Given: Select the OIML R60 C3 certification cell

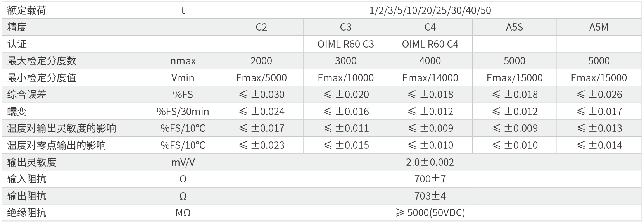Looking at the screenshot, I should [x=345, y=44].
